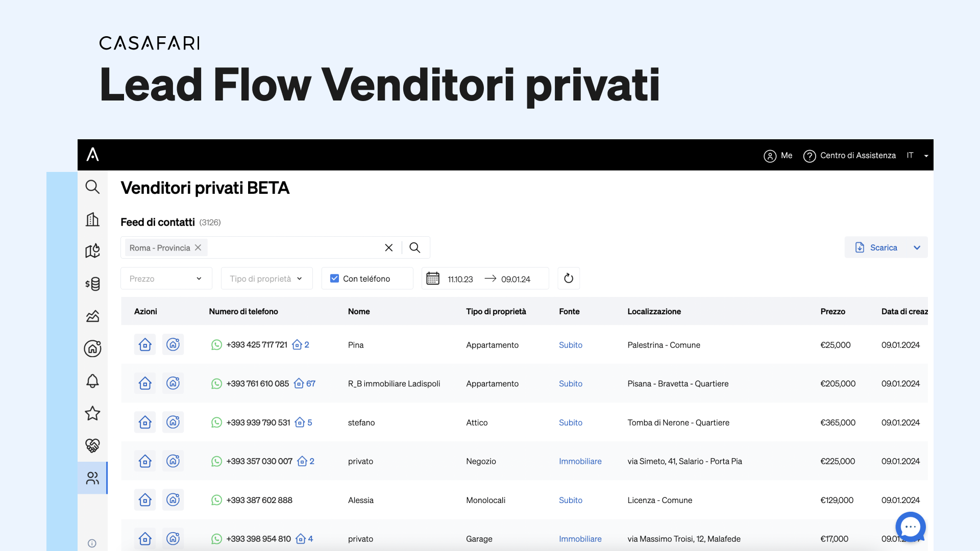Open the calendar date picker icon
The width and height of the screenshot is (980, 551).
[433, 279]
